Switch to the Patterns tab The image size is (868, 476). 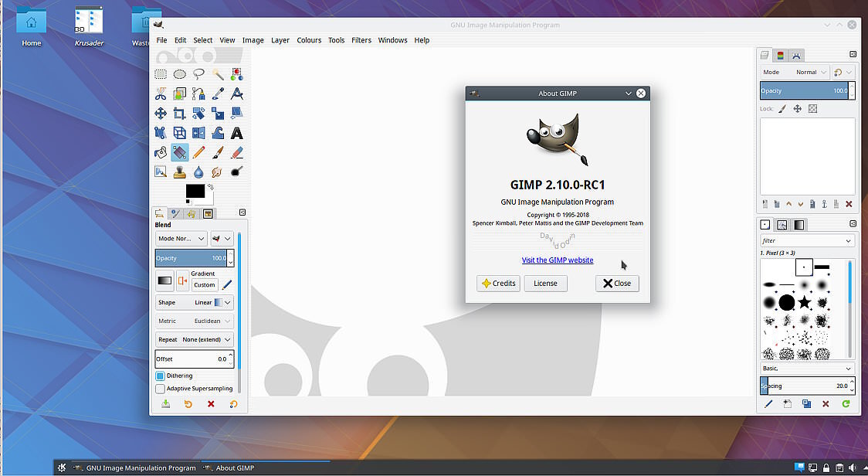tap(782, 224)
